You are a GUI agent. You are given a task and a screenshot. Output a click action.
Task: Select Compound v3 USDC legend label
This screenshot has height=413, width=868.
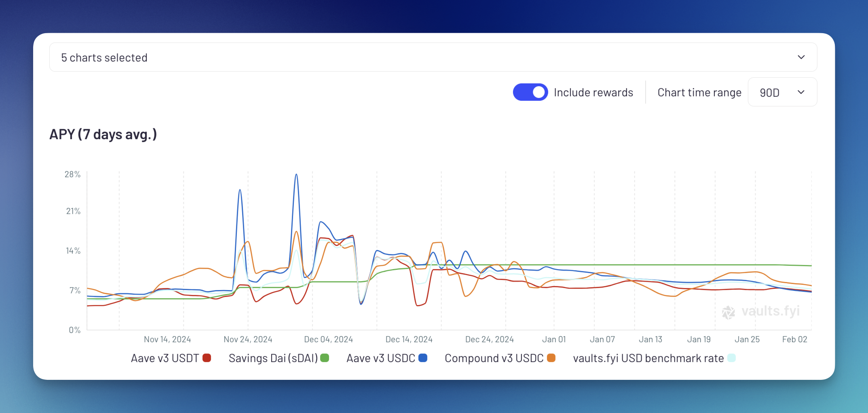494,358
